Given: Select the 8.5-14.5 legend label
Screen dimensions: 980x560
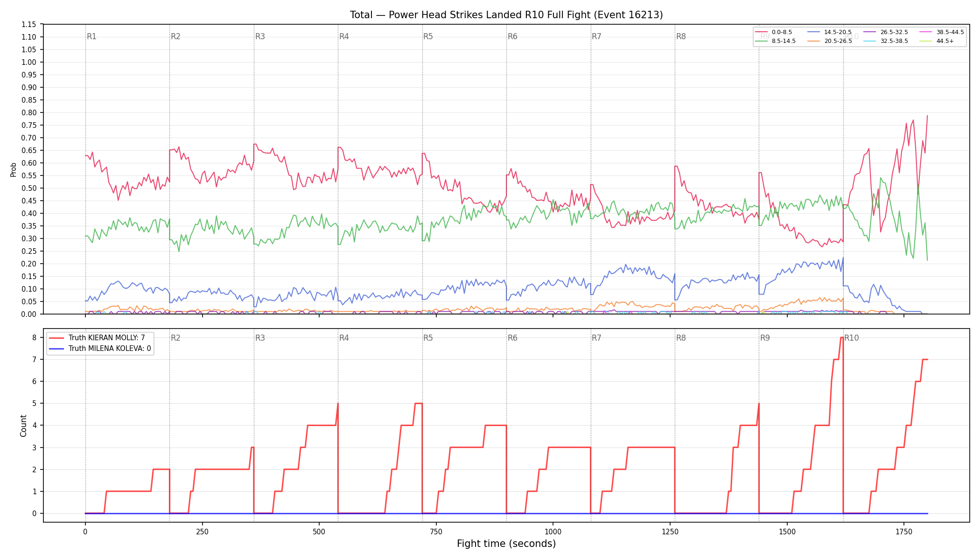Looking at the screenshot, I should 784,41.
